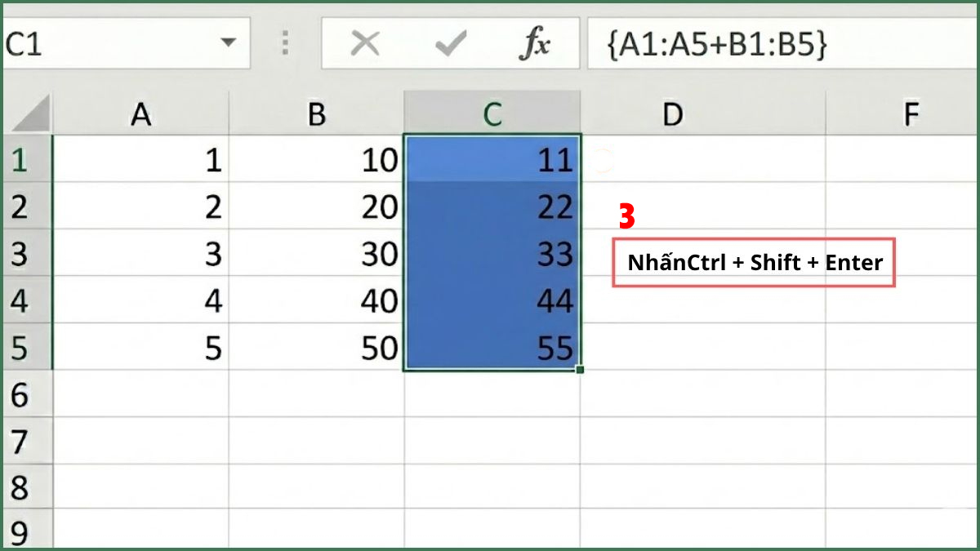The image size is (980, 551).
Task: Select column A header
Action: [140, 113]
